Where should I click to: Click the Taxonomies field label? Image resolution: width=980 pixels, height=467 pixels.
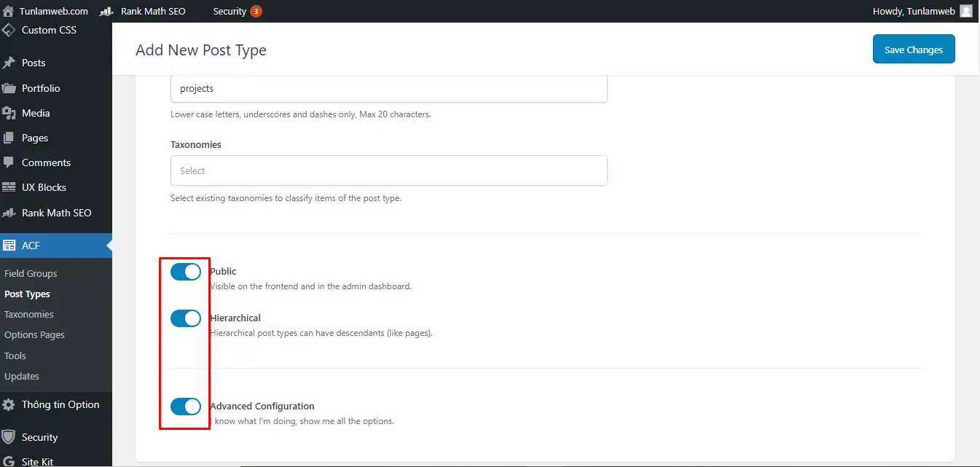(196, 144)
